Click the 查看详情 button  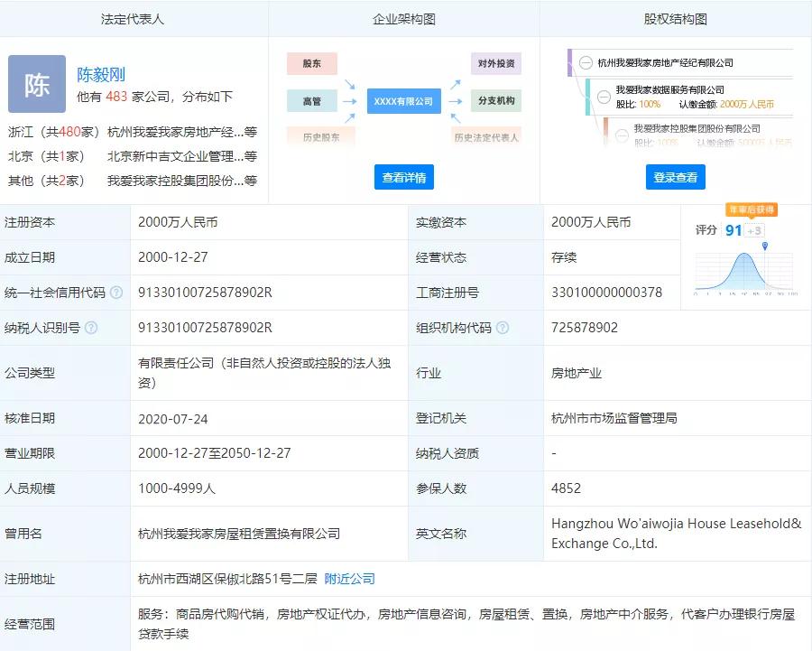point(403,177)
